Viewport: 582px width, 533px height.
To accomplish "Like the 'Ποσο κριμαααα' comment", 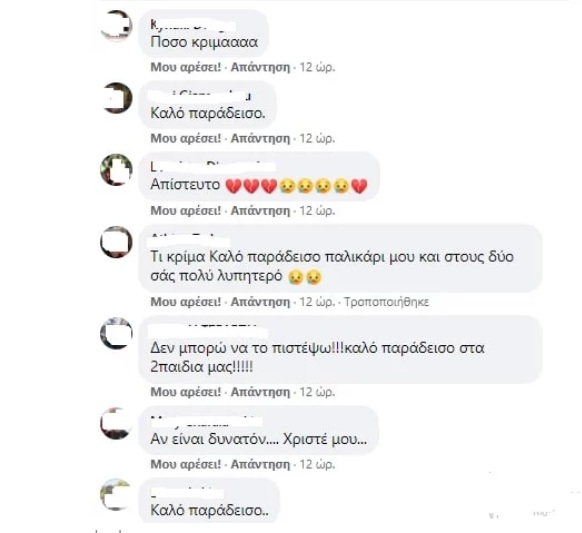I will click(x=186, y=67).
